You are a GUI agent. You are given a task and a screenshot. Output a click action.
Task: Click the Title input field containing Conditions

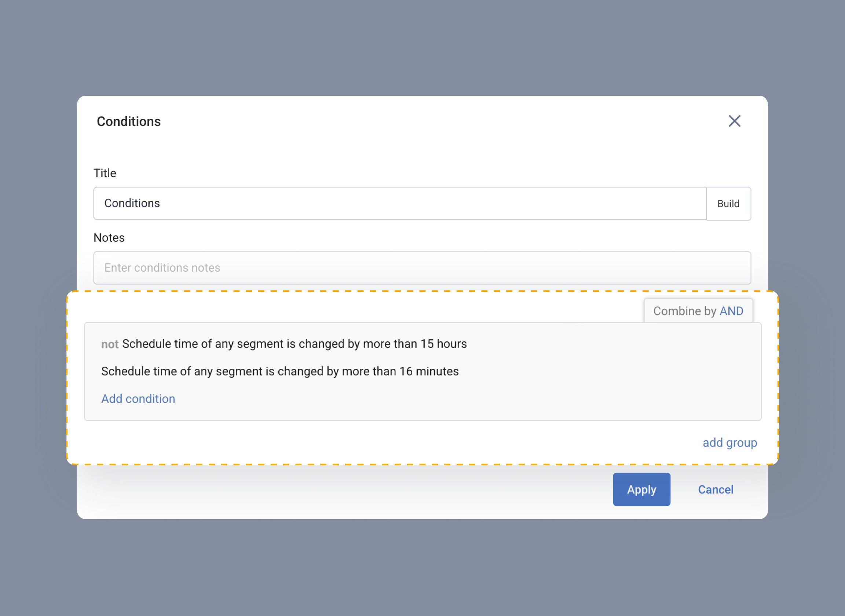pyautogui.click(x=399, y=203)
